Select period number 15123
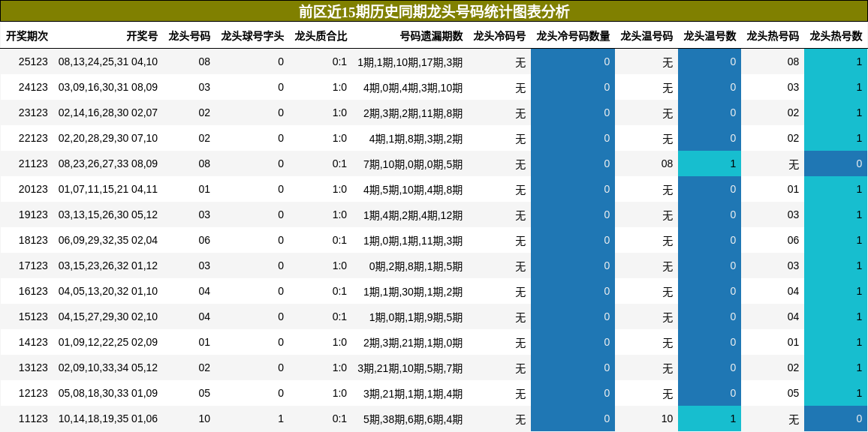 tap(33, 316)
